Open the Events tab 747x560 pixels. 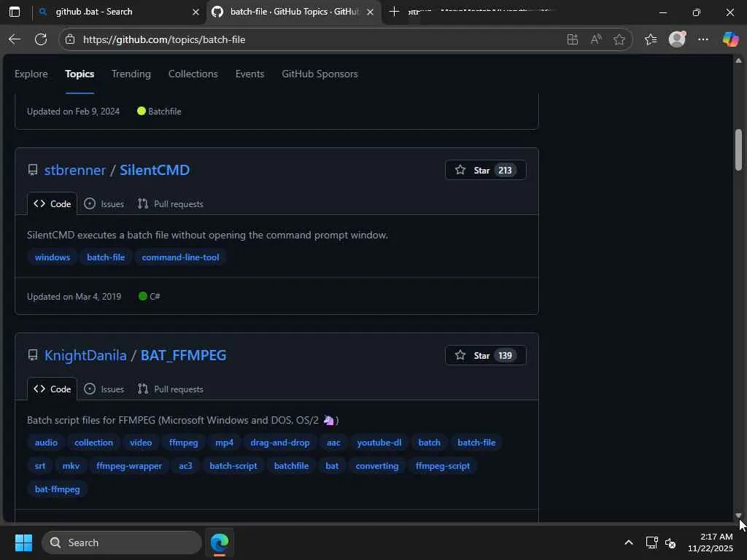(249, 74)
